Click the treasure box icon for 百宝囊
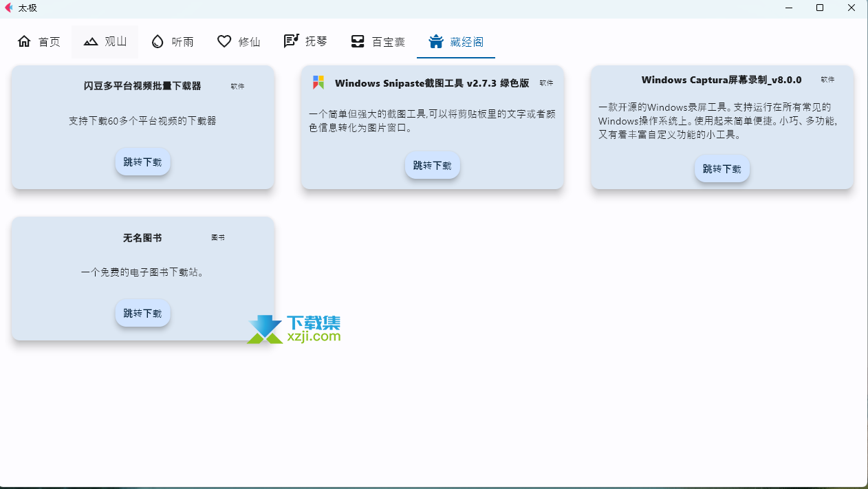The height and width of the screenshot is (489, 868). [358, 41]
